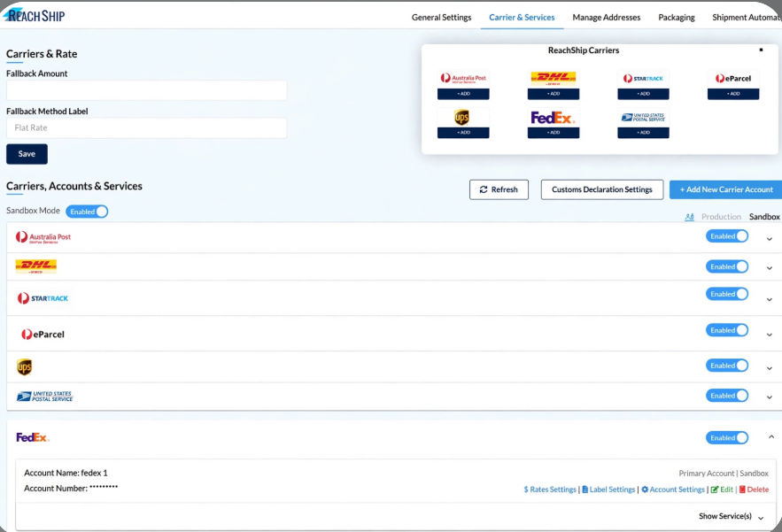Click USPS logo in ReachShip Carriers panel

[x=643, y=117]
